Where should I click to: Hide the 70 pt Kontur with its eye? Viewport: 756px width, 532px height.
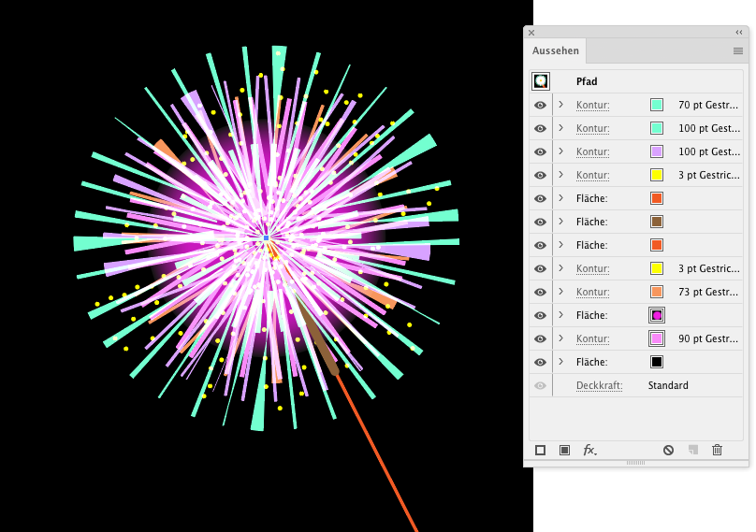(x=541, y=105)
